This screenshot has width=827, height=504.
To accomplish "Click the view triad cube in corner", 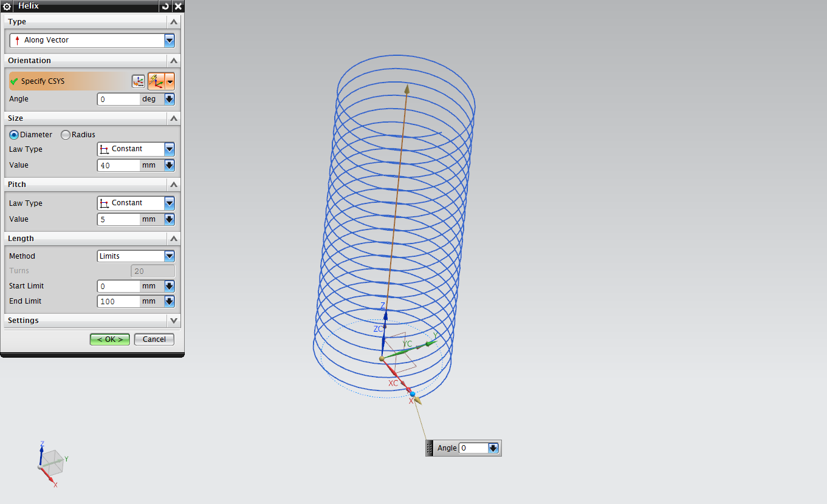I will coord(52,463).
